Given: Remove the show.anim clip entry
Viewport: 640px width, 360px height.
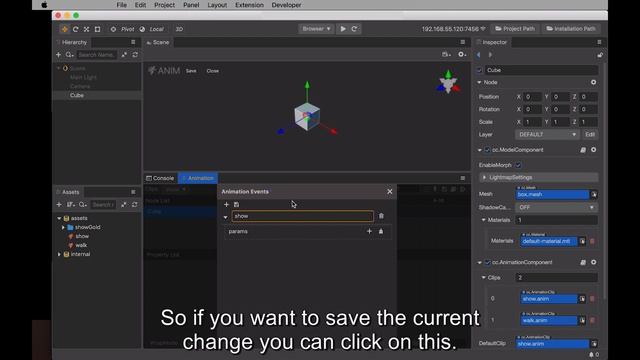Looking at the screenshot, I should [x=592, y=299].
